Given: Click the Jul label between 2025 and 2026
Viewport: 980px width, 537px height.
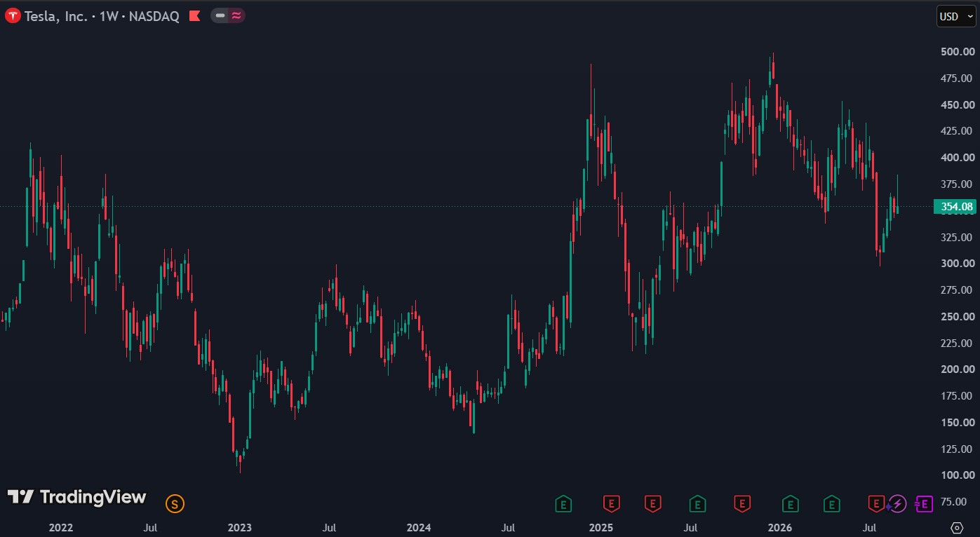Looking at the screenshot, I should coord(690,527).
